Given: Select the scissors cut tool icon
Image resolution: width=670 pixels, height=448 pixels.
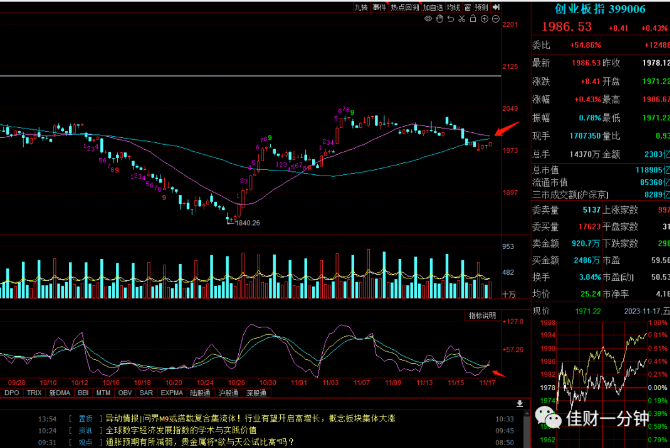Looking at the screenshot, I should 461,19.
